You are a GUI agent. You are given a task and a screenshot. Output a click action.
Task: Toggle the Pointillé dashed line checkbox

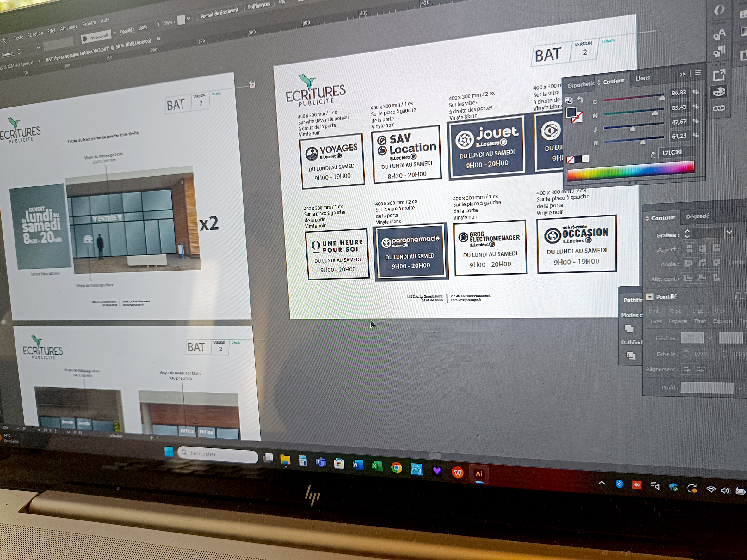[650, 297]
